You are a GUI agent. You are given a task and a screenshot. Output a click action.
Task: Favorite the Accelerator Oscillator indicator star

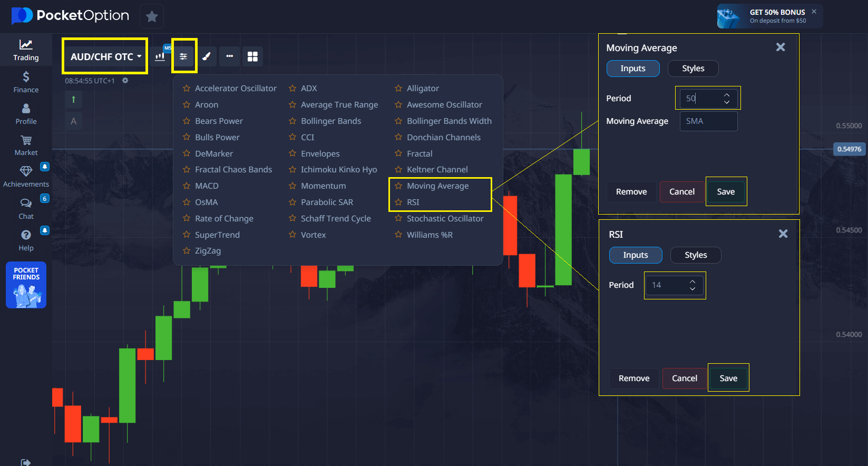click(187, 89)
